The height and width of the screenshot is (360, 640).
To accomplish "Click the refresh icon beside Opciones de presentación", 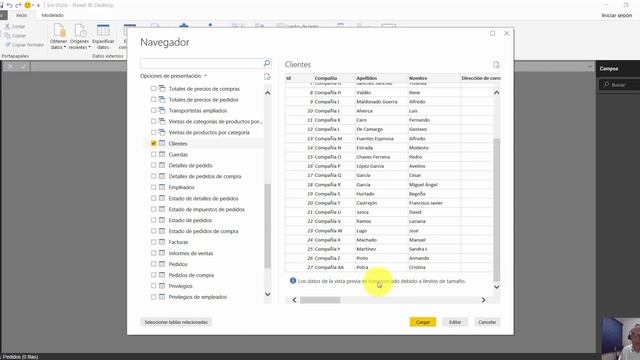I will (267, 76).
